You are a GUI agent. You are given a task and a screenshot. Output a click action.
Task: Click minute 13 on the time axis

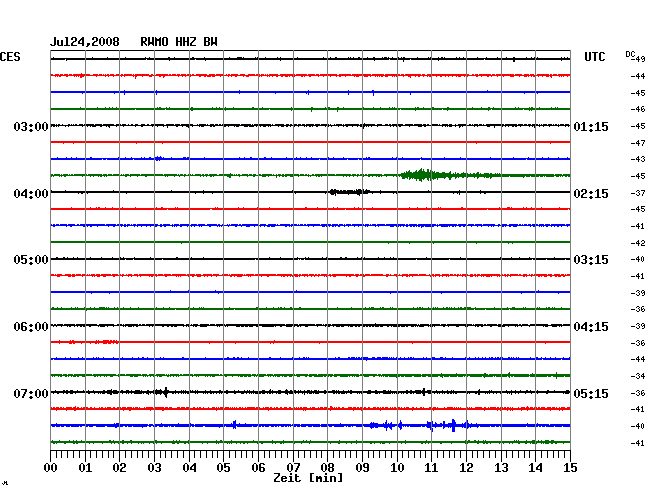[501, 468]
